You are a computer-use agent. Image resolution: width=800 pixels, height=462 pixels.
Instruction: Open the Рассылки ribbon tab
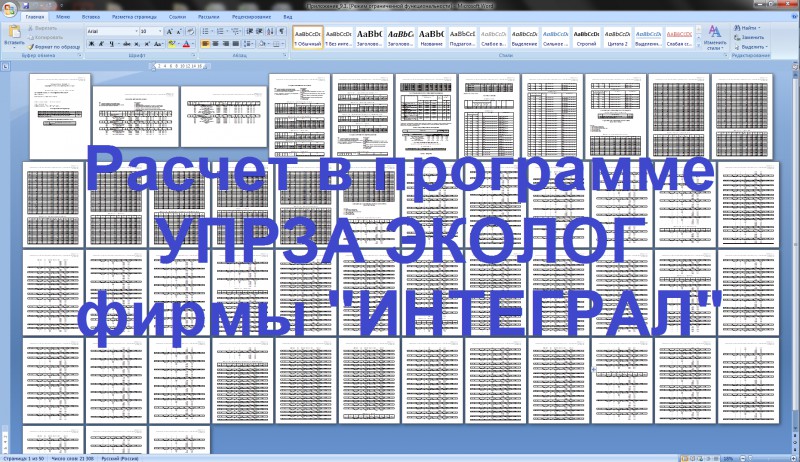tap(209, 17)
